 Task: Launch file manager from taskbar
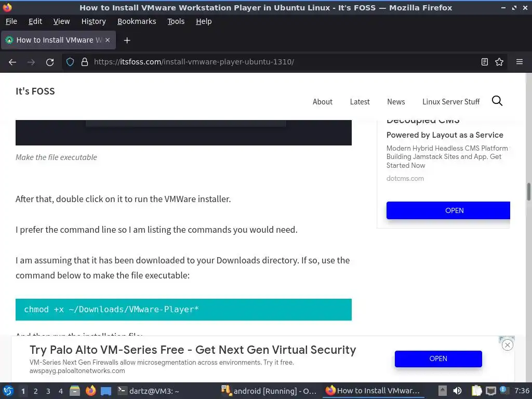[75, 391]
